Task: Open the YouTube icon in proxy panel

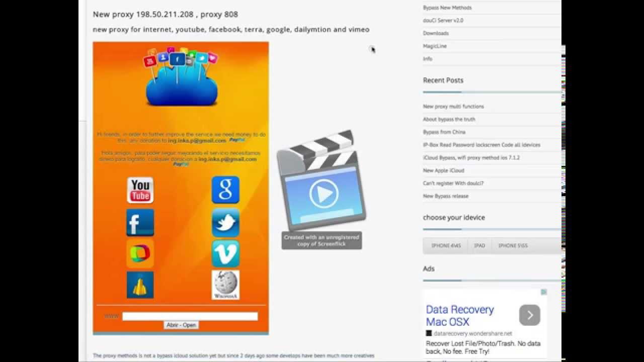Action: click(x=140, y=190)
